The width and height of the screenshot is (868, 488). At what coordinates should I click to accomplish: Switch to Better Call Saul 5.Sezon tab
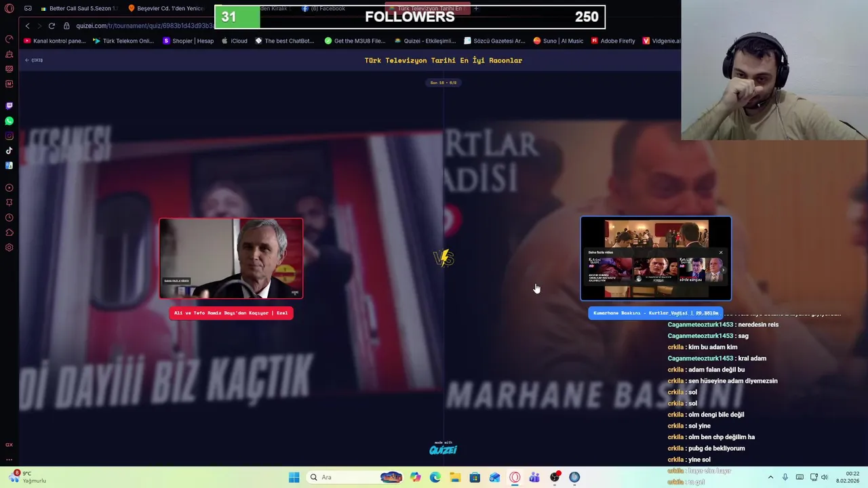point(79,9)
